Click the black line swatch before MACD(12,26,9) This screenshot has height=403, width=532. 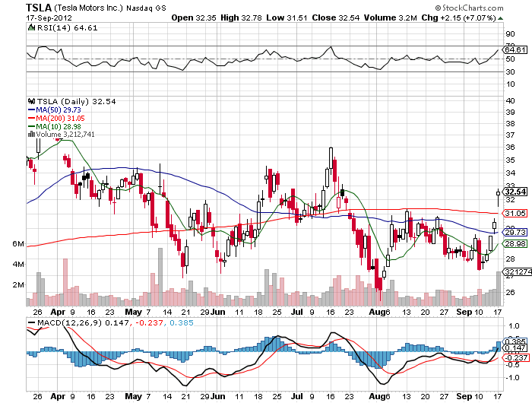(32, 322)
